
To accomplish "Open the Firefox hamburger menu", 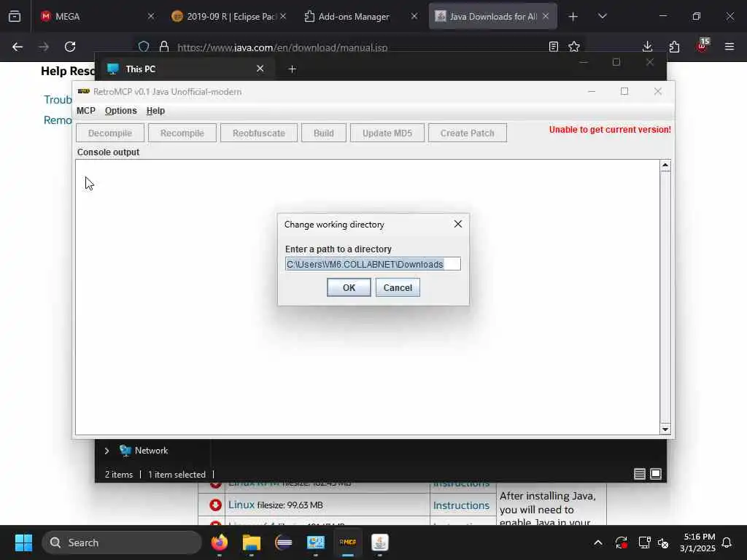I will click(x=729, y=47).
